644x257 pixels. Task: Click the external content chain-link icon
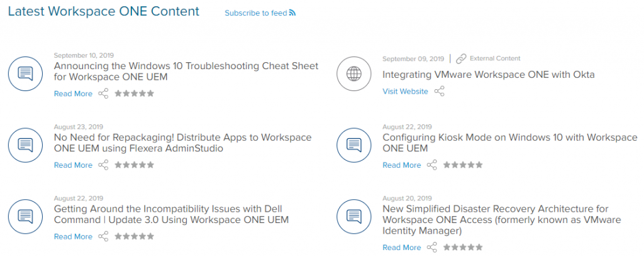(x=461, y=58)
